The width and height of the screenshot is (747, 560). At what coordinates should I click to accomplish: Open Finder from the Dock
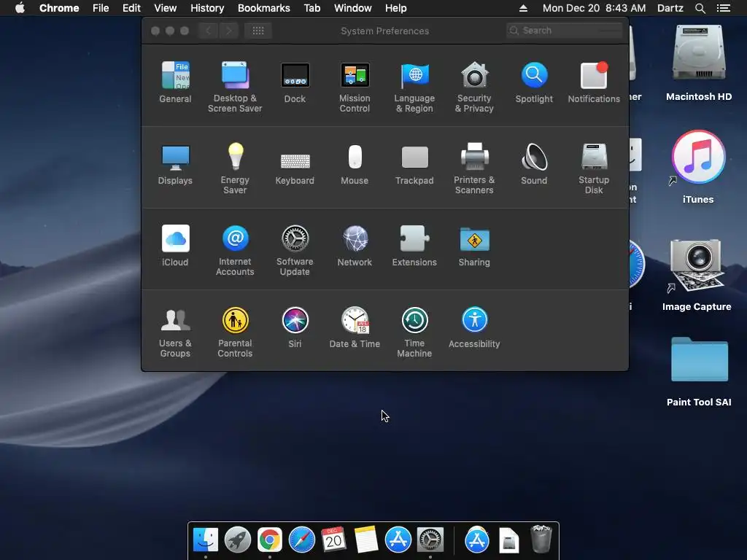pos(206,540)
